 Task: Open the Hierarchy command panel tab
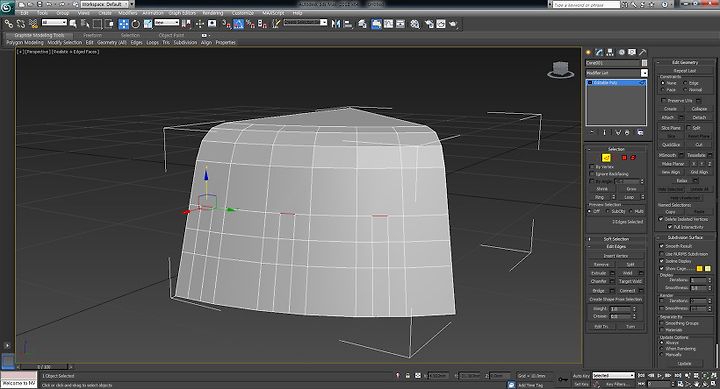610,52
